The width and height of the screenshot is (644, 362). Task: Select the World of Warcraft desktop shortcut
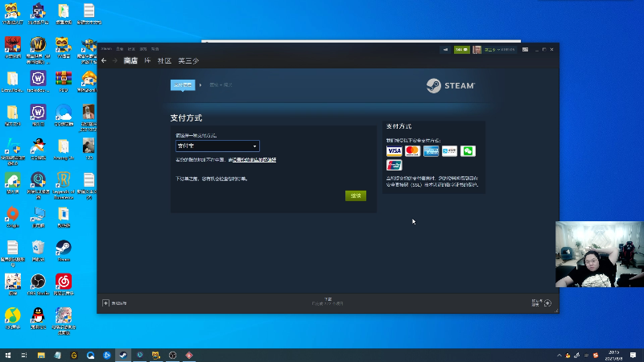pos(38,50)
